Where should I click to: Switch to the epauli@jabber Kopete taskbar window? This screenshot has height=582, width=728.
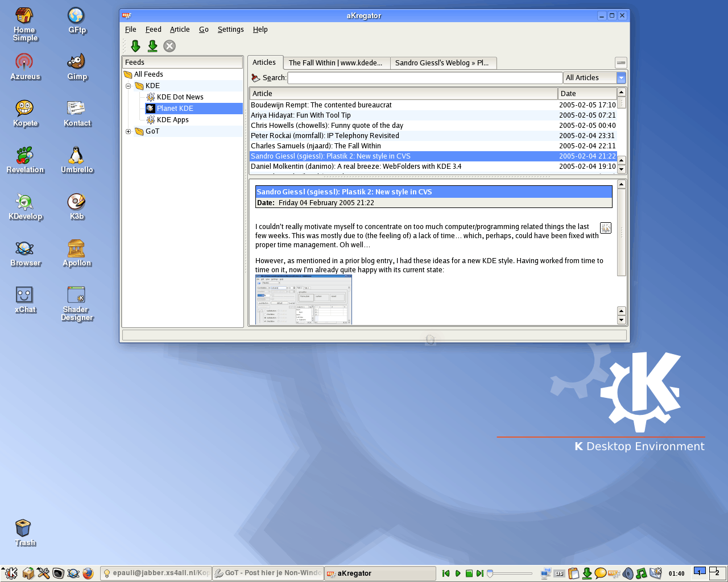156,573
